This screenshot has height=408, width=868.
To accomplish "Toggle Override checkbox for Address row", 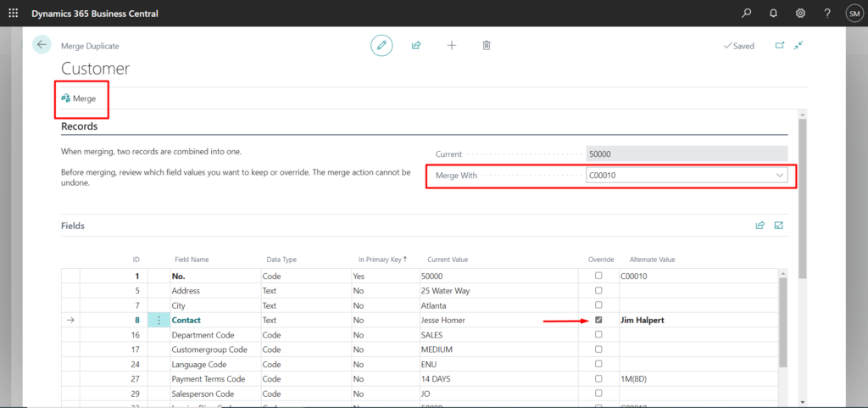I will 598,290.
